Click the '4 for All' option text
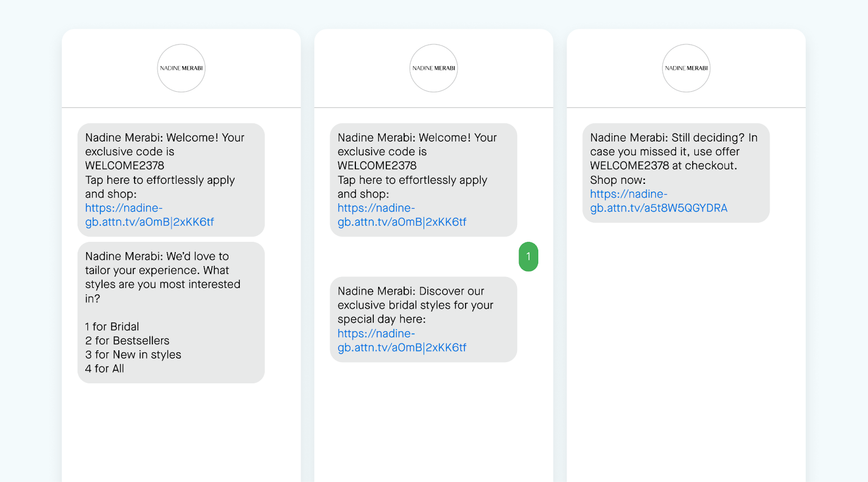The width and height of the screenshot is (868, 482). (105, 369)
